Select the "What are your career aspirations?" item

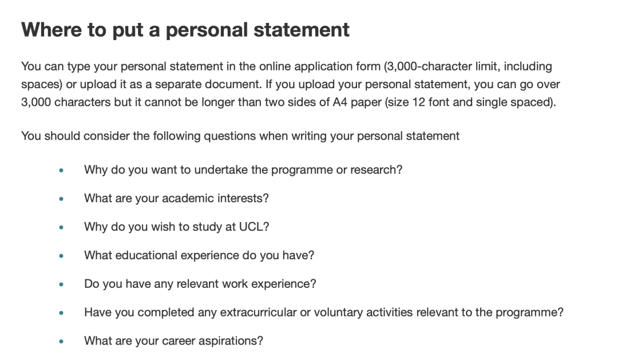[173, 341]
